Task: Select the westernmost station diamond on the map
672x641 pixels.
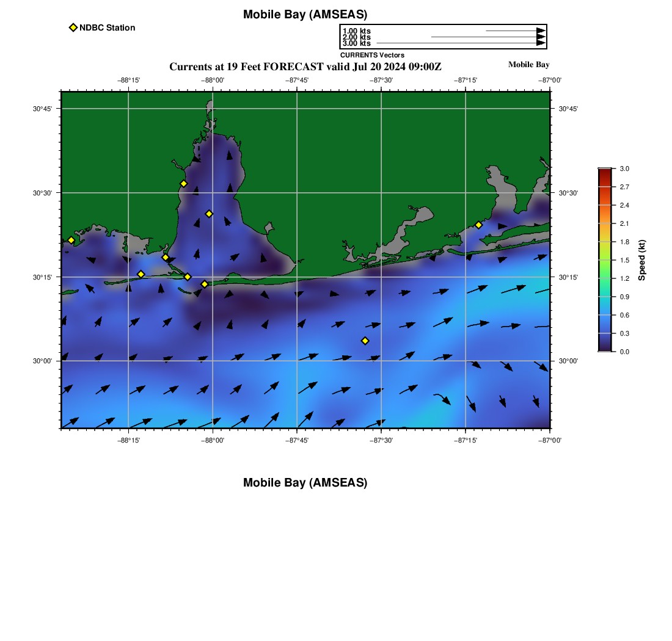Action: click(x=71, y=240)
